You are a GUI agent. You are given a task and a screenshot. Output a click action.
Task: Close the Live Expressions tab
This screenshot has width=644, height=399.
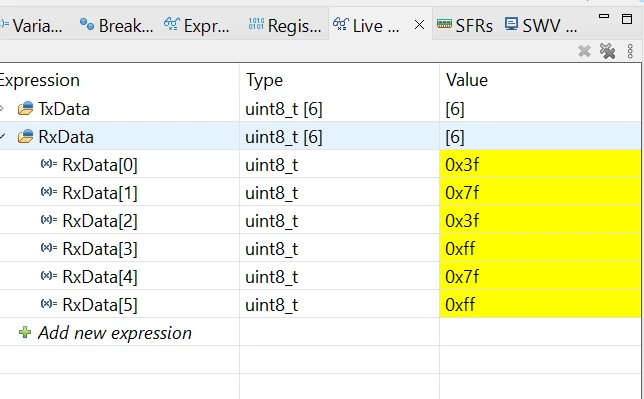click(419, 25)
